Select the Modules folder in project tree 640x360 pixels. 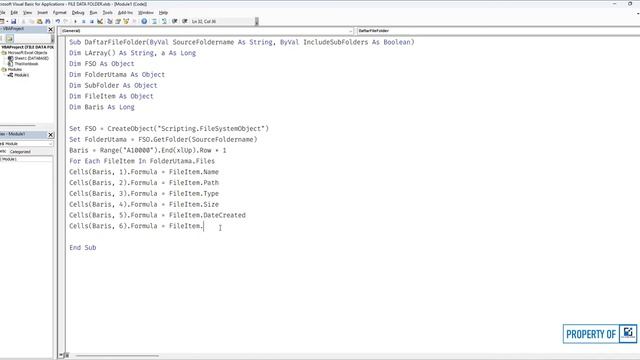click(x=15, y=69)
